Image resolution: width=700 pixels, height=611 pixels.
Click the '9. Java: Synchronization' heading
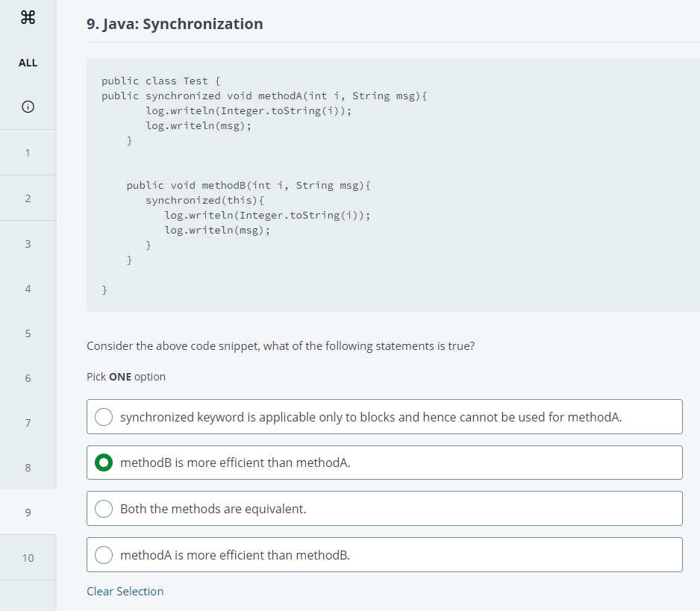[x=175, y=24]
